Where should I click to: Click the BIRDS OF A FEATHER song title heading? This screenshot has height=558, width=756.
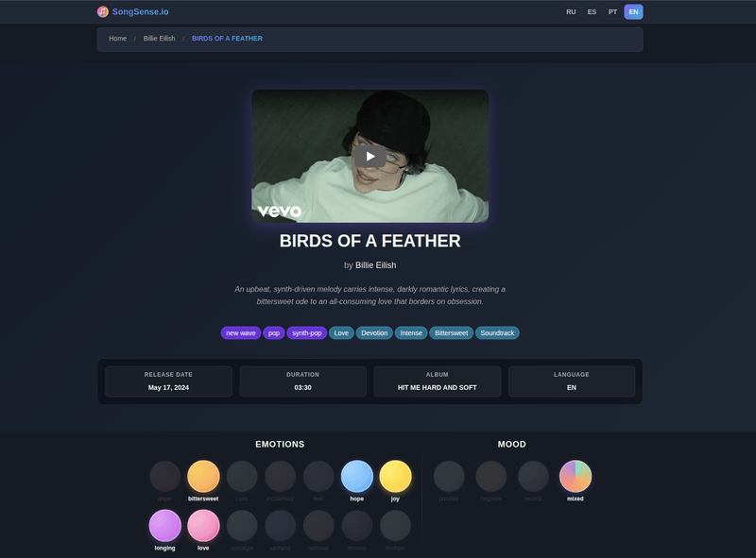369,241
